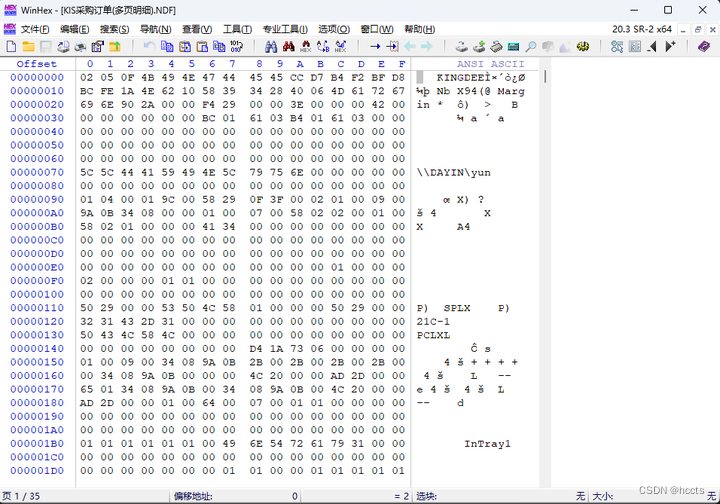This screenshot has height=504, width=720.
Task: Click the 选块 status bar field
Action: (501, 496)
